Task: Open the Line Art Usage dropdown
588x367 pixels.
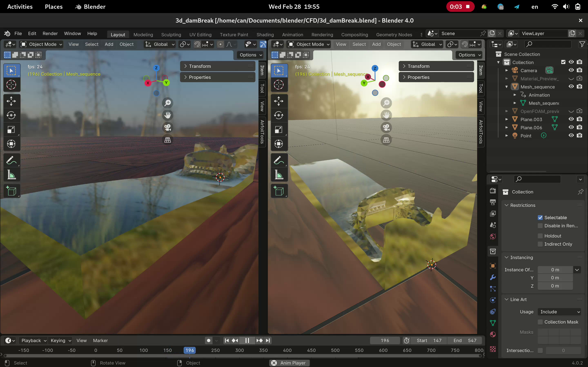Action: [x=559, y=312]
